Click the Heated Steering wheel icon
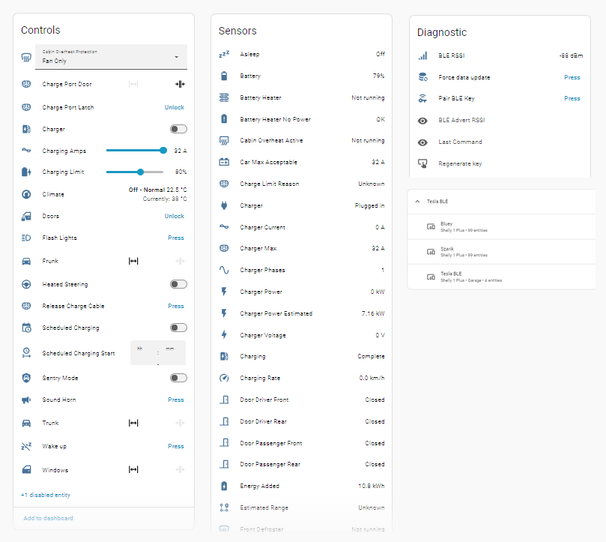 pos(26,285)
